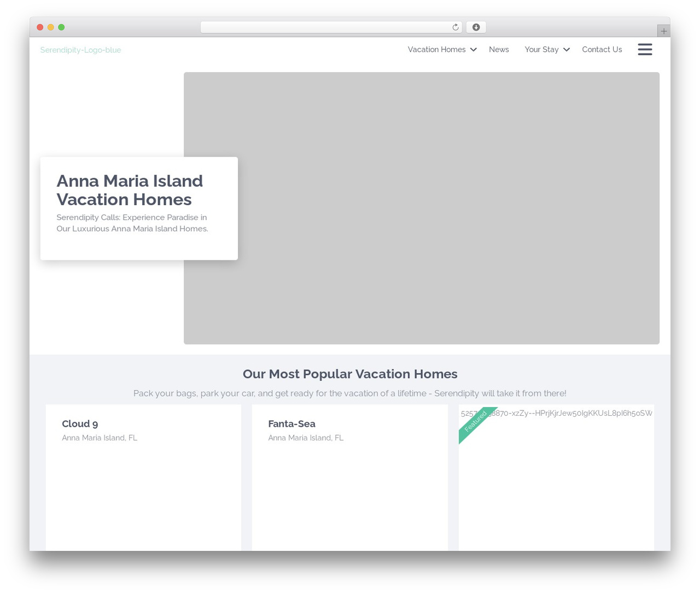Click the Serendipity-Logo-blue logo link
The height and width of the screenshot is (593, 700).
click(x=80, y=50)
